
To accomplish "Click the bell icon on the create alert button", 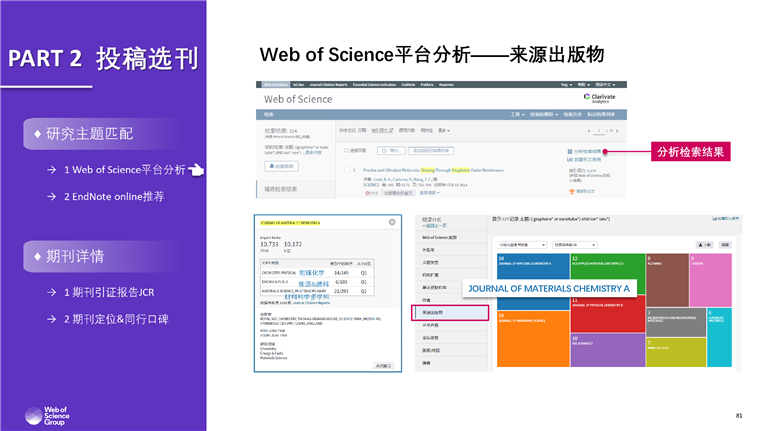I will (x=272, y=167).
